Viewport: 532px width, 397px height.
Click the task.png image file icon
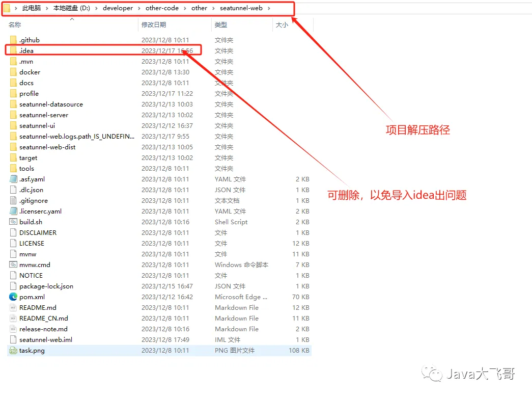(x=13, y=351)
